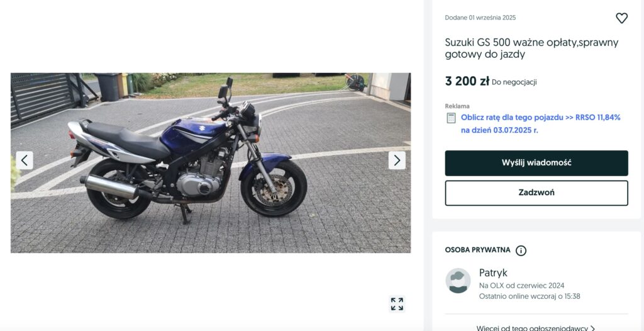Expand the chevron after Więcej od tego ogłoszeniodawcy
644x331 pixels.
pyautogui.click(x=593, y=328)
